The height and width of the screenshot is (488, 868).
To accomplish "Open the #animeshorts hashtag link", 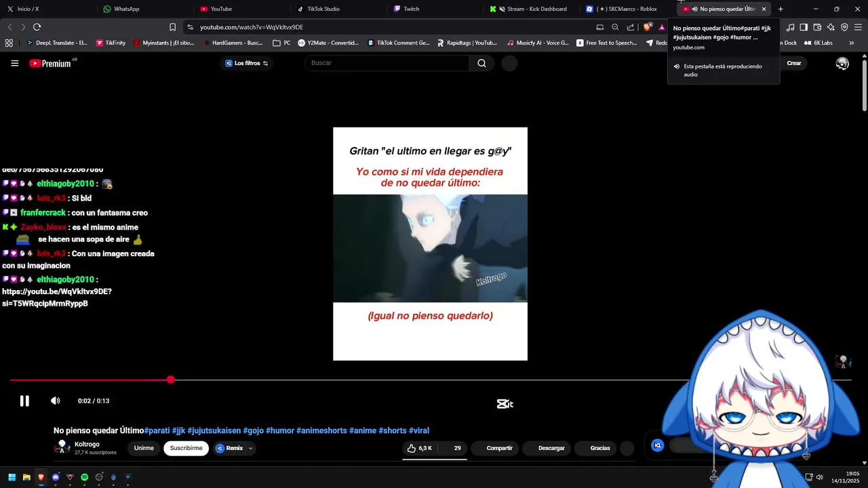I will [321, 430].
